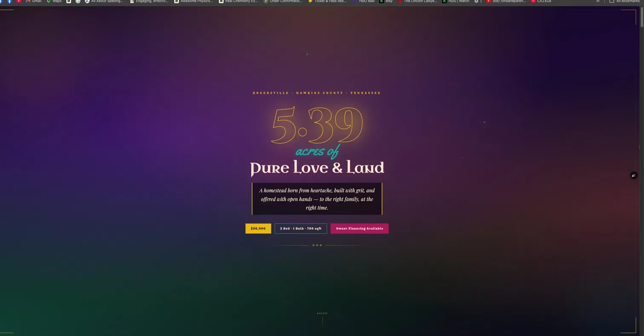The width and height of the screenshot is (644, 336).
Task: Click the scroll indicator at page bottom
Action: 322,319
